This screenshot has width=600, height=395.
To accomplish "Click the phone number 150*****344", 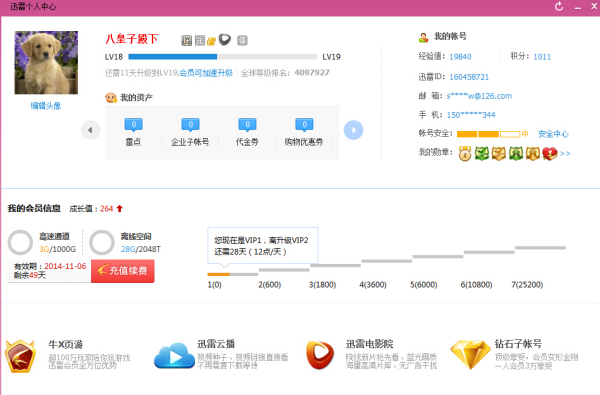I will pyautogui.click(x=471, y=115).
